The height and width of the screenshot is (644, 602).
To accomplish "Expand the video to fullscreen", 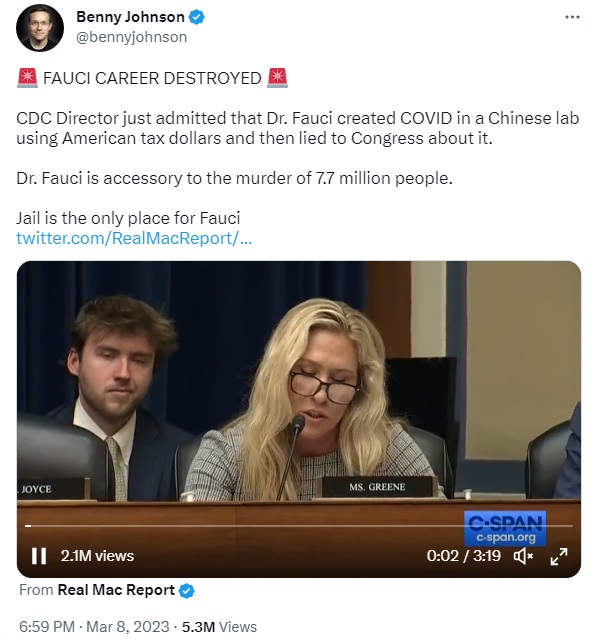I will click(x=559, y=556).
